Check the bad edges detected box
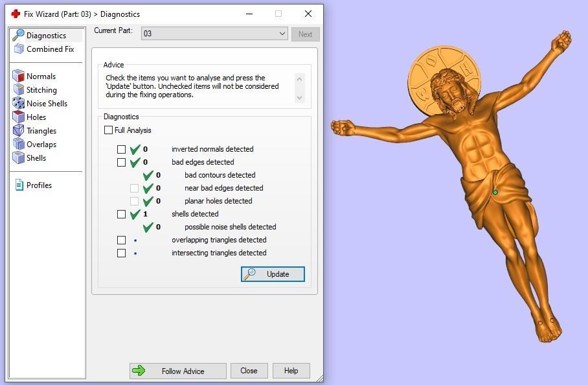 tap(121, 162)
